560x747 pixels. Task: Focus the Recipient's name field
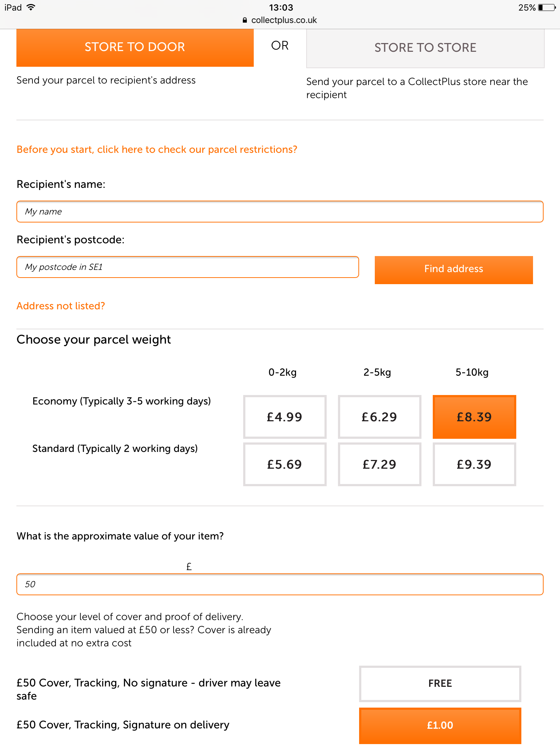click(x=280, y=212)
